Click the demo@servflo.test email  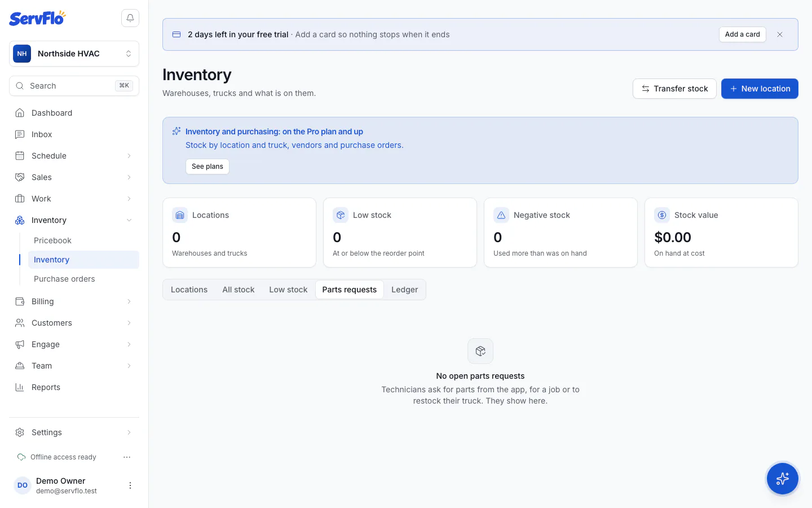(x=67, y=491)
